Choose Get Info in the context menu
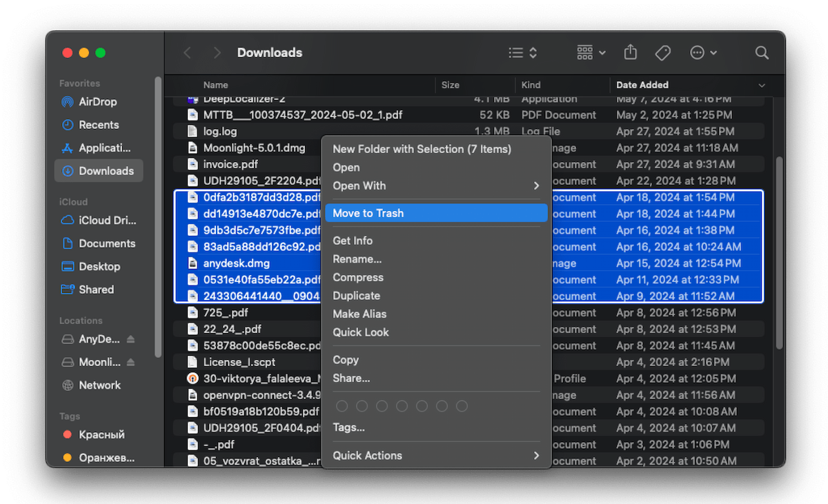 pyautogui.click(x=436, y=241)
